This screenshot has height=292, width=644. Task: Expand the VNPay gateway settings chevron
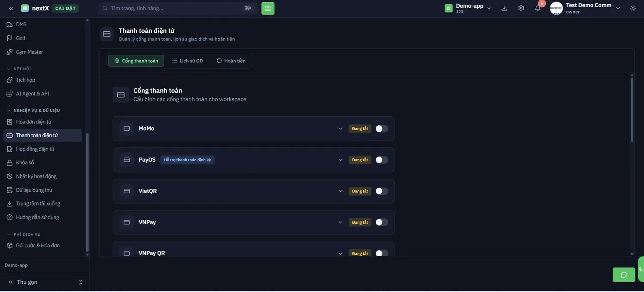340,222
